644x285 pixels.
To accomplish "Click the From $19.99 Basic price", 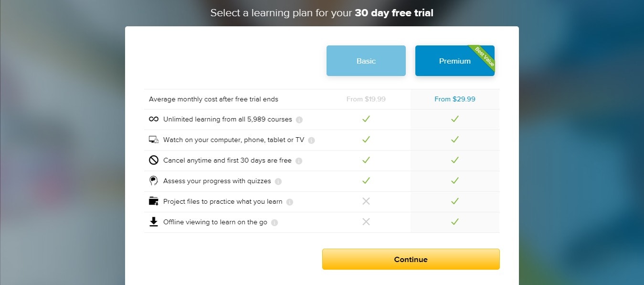I will [366, 99].
